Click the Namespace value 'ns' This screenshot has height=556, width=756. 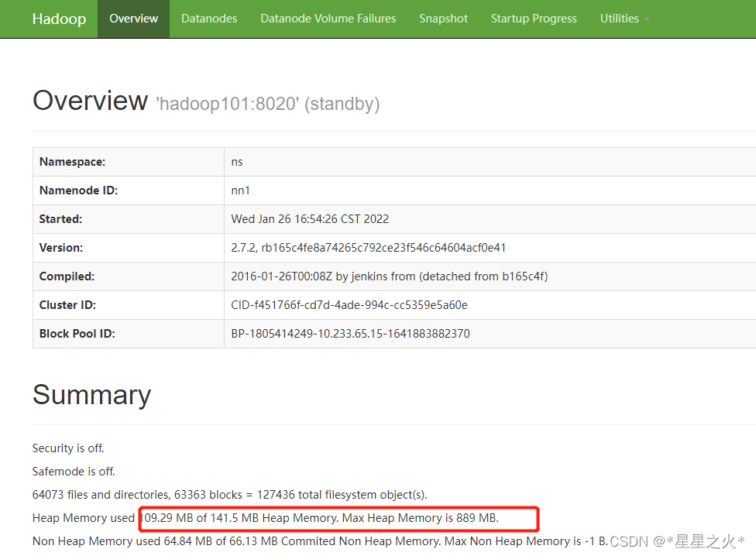click(x=237, y=162)
